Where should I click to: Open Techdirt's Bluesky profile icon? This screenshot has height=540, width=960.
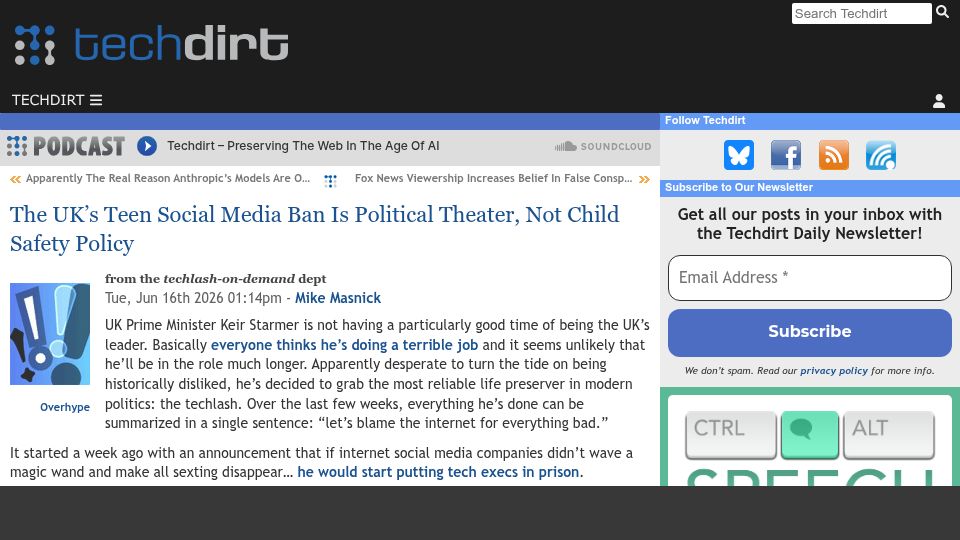[x=739, y=155]
